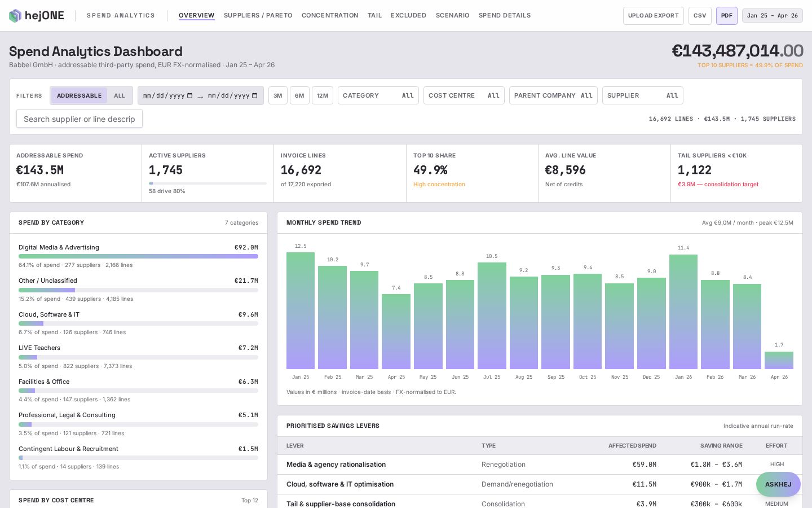Open the start date calendar picker icon

190,95
